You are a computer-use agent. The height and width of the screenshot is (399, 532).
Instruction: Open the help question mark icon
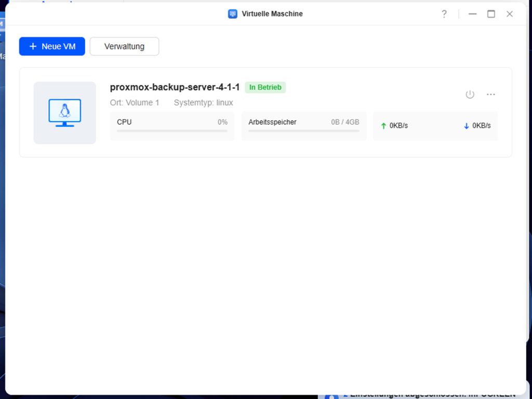tap(444, 14)
